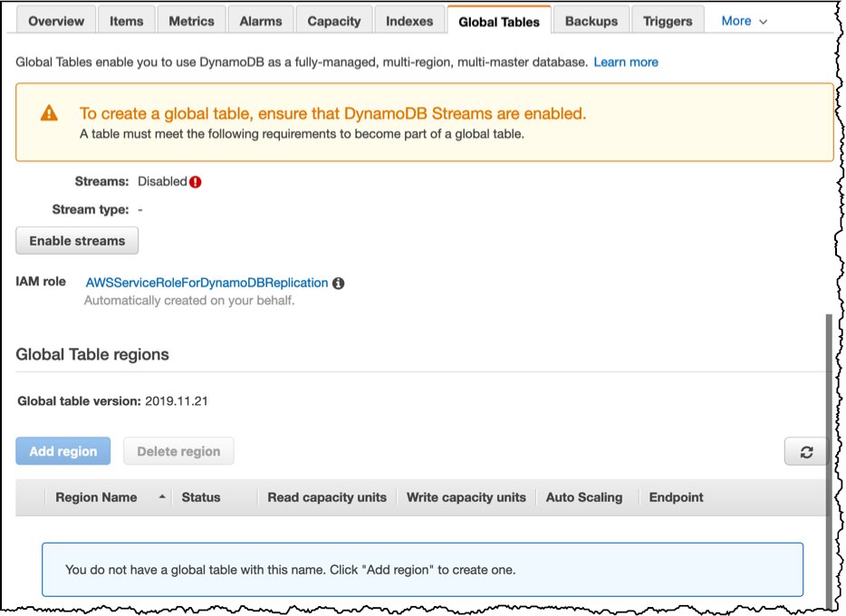Viewport: 846px width, 616px height.
Task: Click the IAM role info icon
Action: click(x=338, y=284)
